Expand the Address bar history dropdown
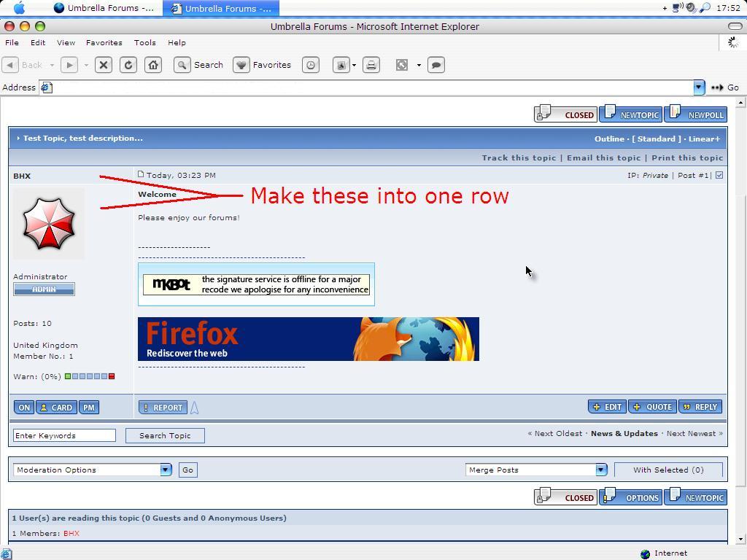Viewport: 747px width, 560px height. click(x=698, y=87)
